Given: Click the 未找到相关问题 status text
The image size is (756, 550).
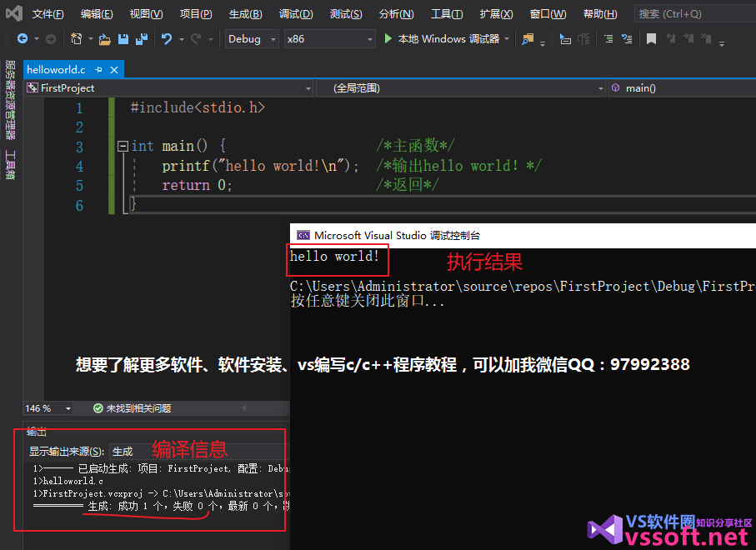Looking at the screenshot, I should (x=138, y=408).
